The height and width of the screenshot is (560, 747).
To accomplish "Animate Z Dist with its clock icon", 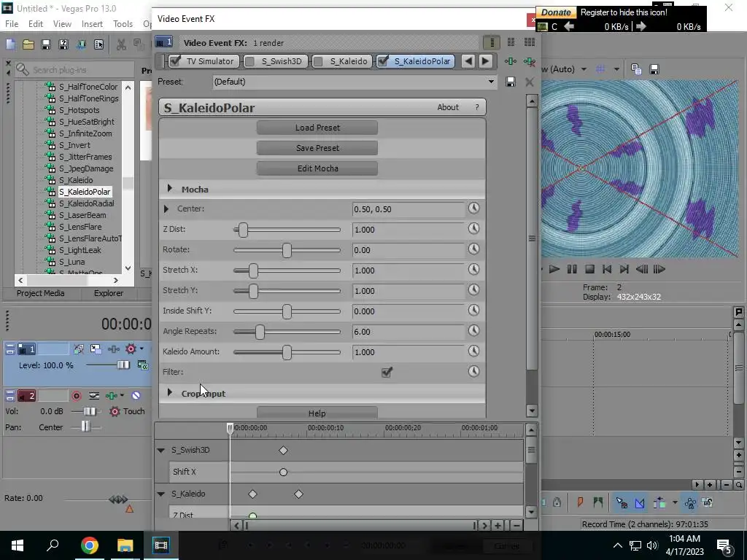I will 473,228.
